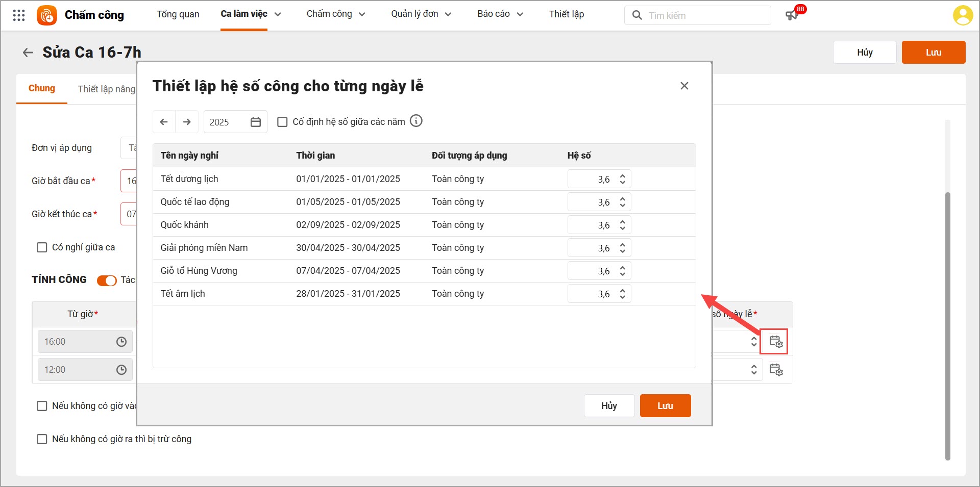Check Có nghỉ giữa ca option
Image resolution: width=980 pixels, height=487 pixels.
pos(42,247)
